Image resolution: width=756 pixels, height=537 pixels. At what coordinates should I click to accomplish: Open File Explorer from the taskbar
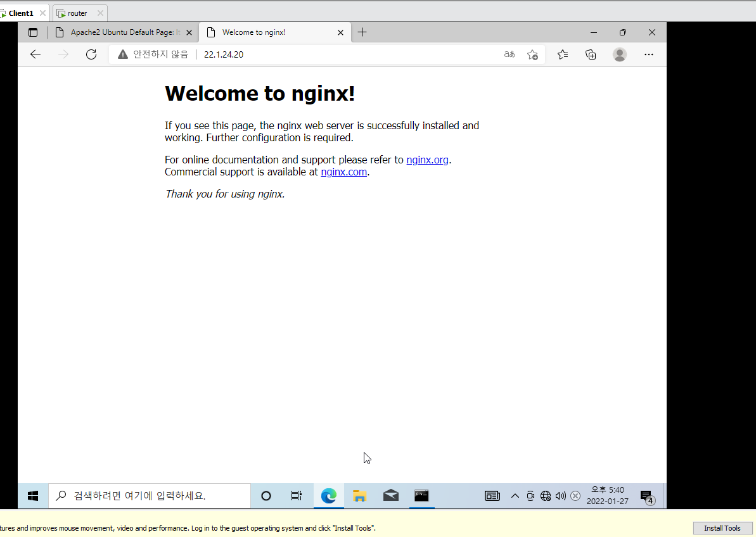point(360,496)
